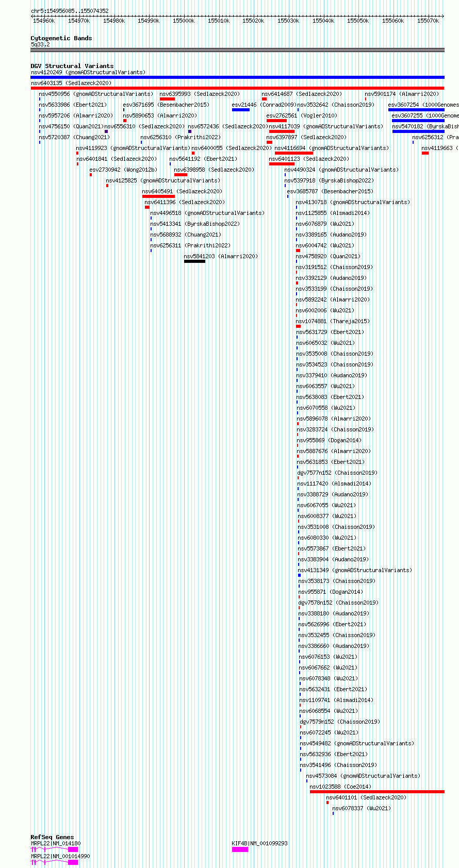Click the RefSeq Genes track title
The width and height of the screenshot is (459, 868).
52,837
